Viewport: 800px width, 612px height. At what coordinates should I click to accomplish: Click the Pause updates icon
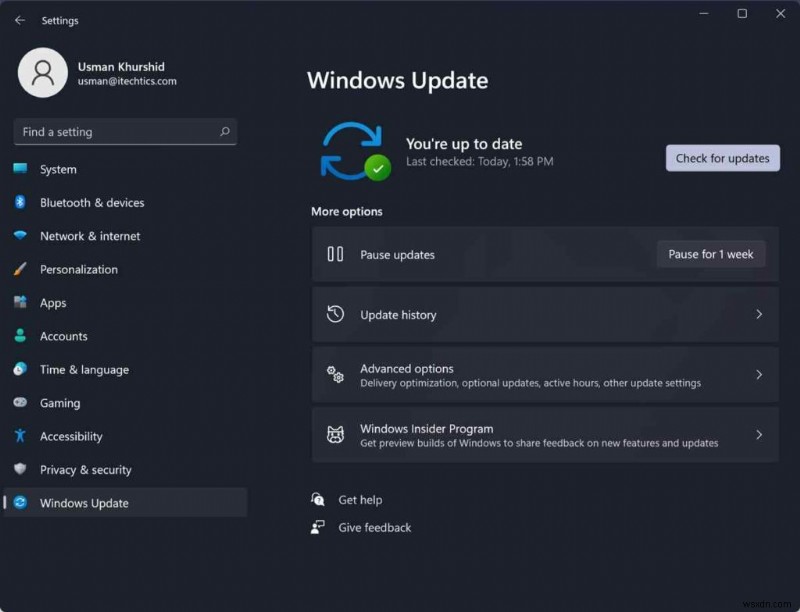point(337,254)
